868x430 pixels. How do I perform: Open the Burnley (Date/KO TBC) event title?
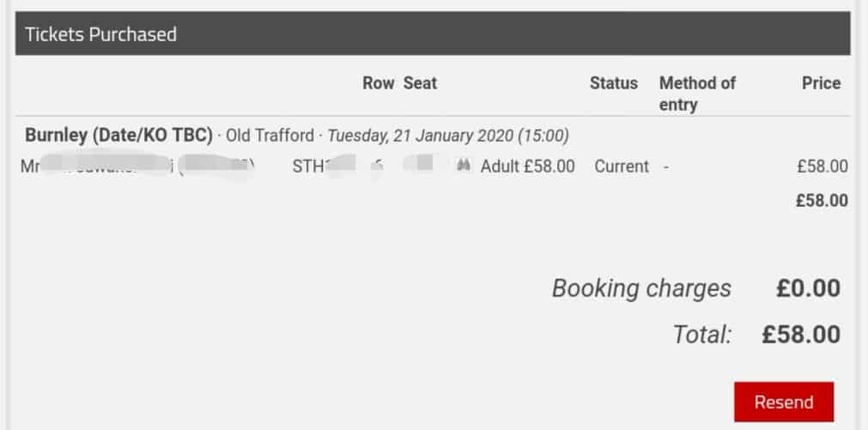(x=119, y=135)
